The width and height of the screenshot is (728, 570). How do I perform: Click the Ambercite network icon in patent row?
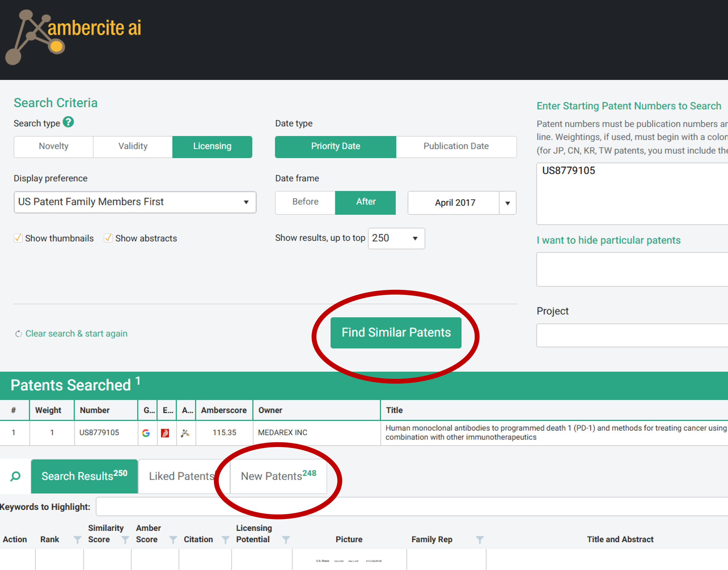[x=185, y=433]
